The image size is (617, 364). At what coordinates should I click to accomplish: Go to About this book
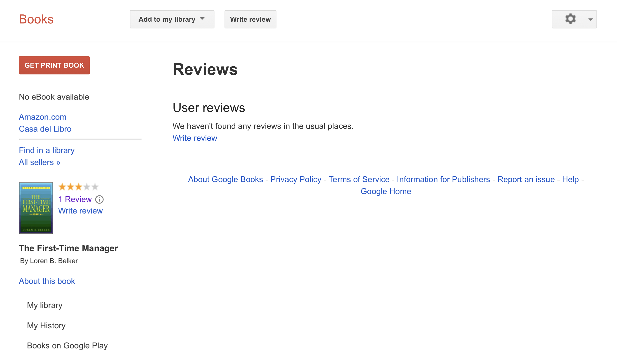pos(47,281)
